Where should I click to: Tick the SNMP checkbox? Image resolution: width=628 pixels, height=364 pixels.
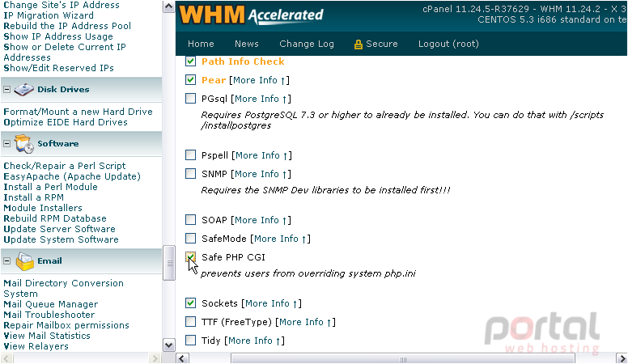click(191, 173)
